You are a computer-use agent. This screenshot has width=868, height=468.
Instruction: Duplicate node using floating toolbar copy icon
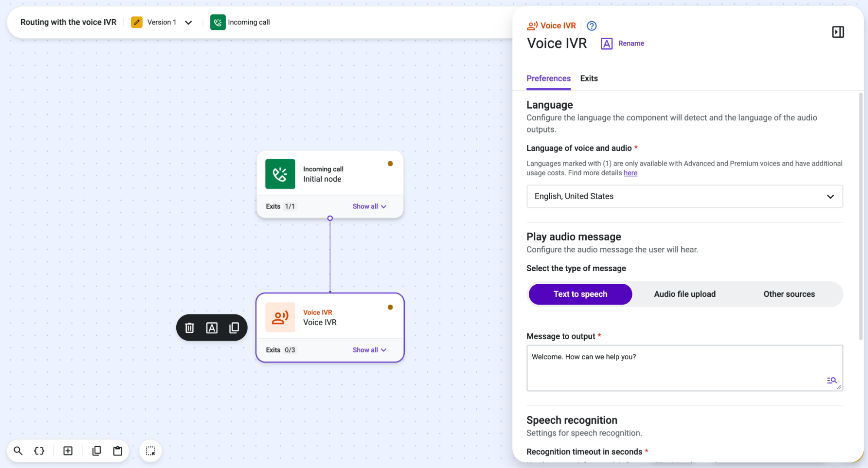[234, 328]
